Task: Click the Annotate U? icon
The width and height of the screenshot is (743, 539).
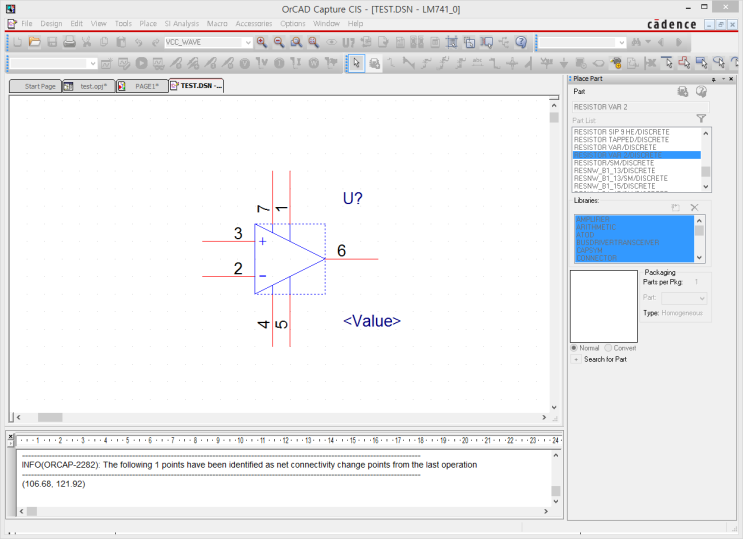Action: coord(348,42)
